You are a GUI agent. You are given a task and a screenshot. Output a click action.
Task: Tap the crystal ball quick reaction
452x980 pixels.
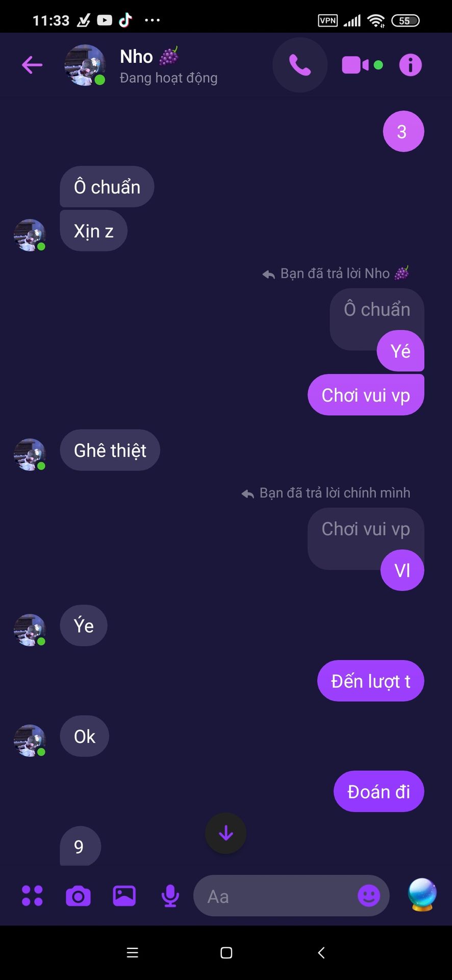(x=422, y=895)
